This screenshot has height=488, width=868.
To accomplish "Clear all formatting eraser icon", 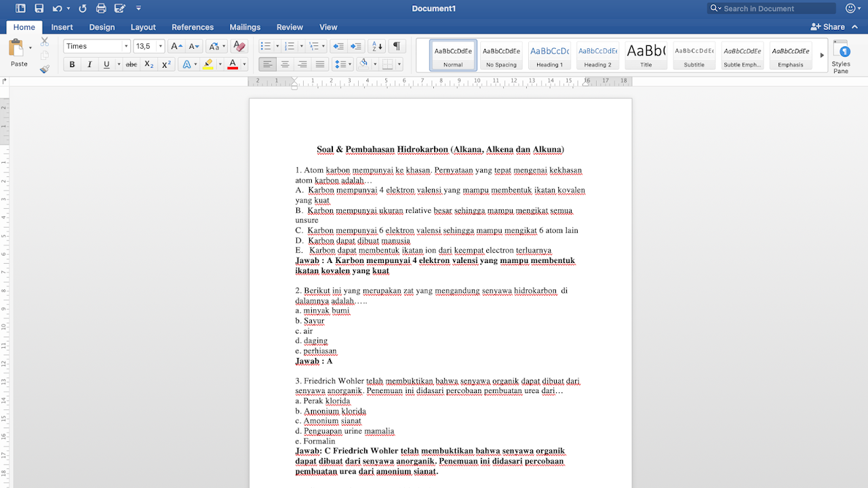I will 239,46.
